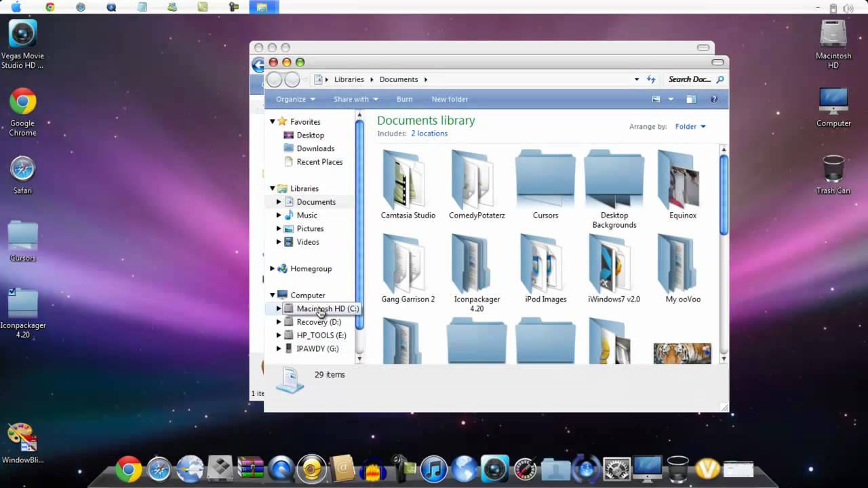Click the Apple logo in the top bar
This screenshot has height=488, width=868.
[16, 7]
